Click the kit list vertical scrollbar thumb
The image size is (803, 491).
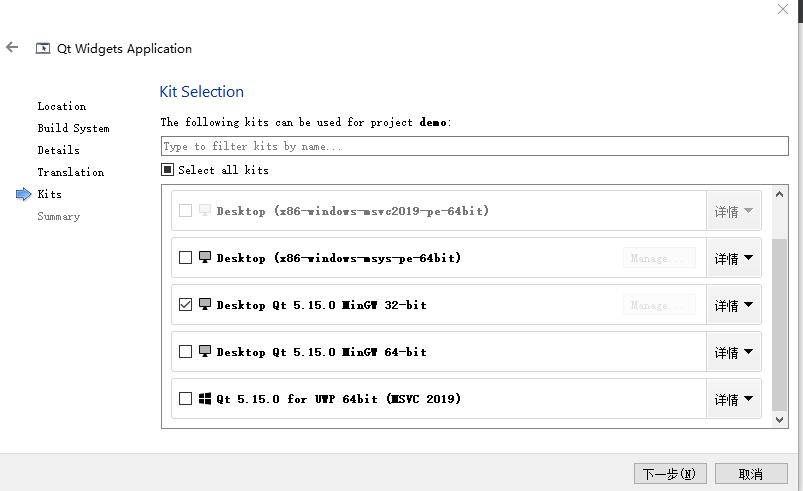779,324
